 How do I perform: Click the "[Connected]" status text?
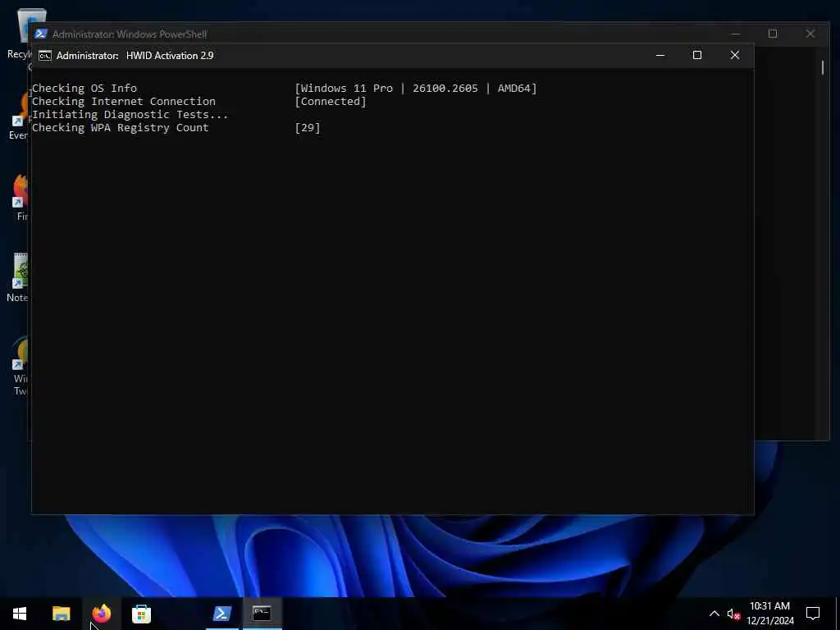[x=331, y=101]
